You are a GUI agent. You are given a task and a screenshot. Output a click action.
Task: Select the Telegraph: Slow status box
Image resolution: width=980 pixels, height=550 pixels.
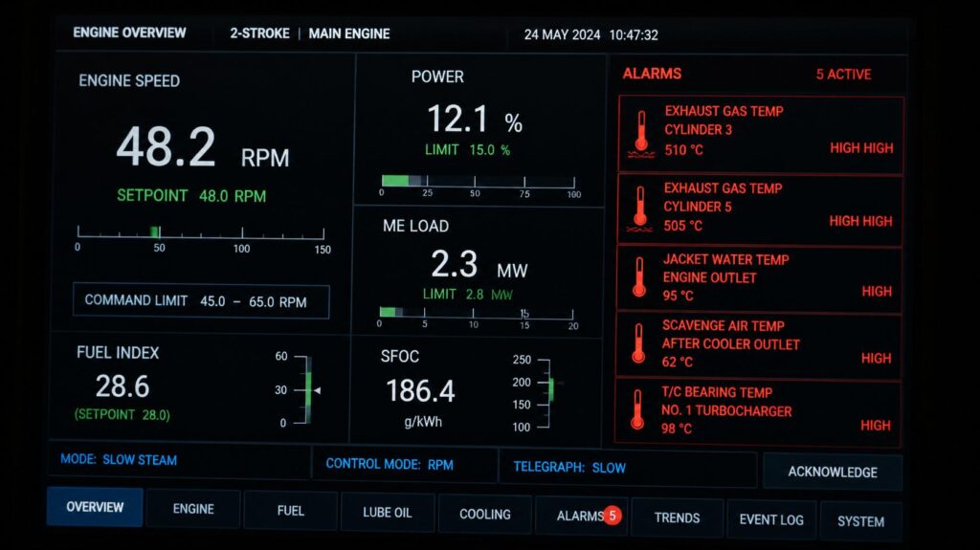pos(628,468)
